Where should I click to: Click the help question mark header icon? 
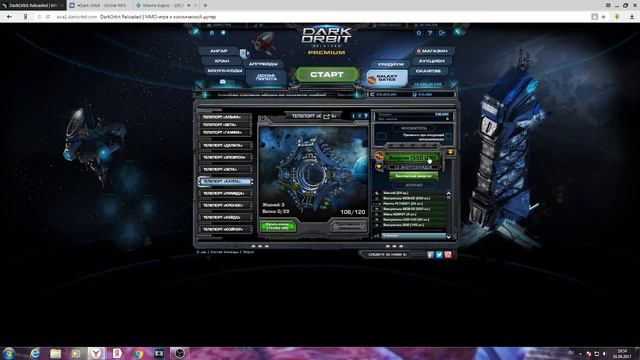(430, 33)
